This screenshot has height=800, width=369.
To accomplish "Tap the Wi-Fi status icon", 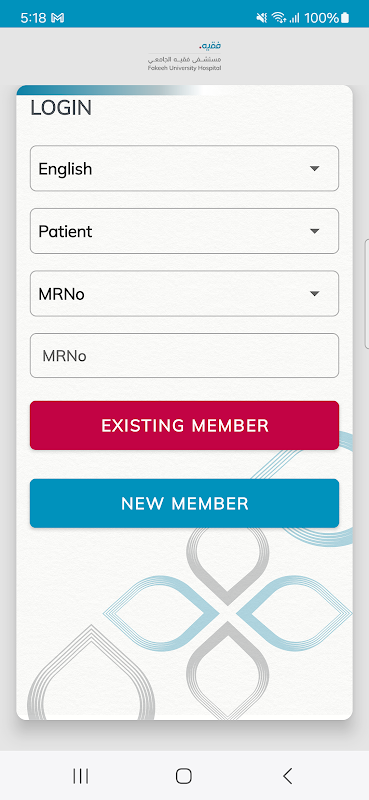I will (x=279, y=18).
